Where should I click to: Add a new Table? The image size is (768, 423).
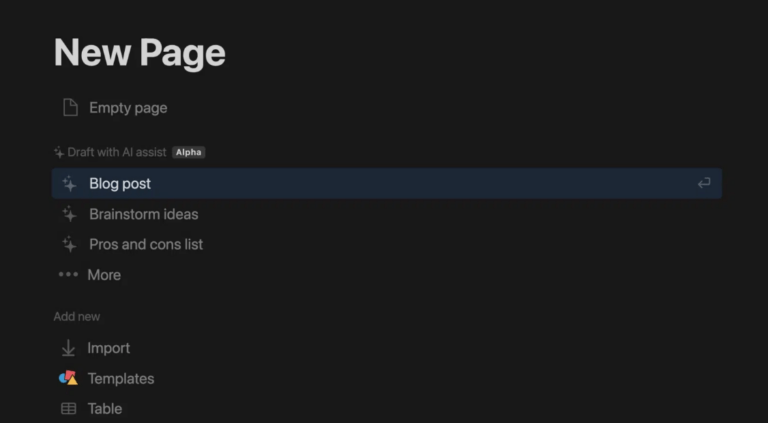pos(104,408)
